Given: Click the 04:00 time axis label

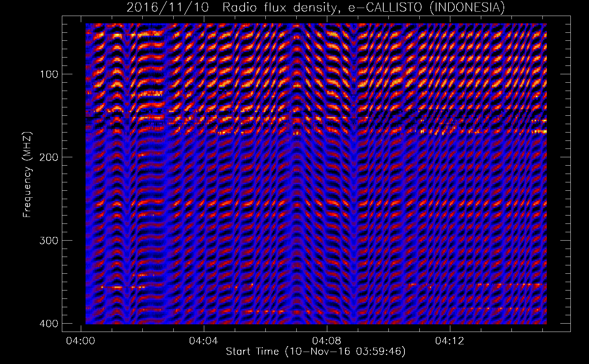Looking at the screenshot, I should point(80,341).
